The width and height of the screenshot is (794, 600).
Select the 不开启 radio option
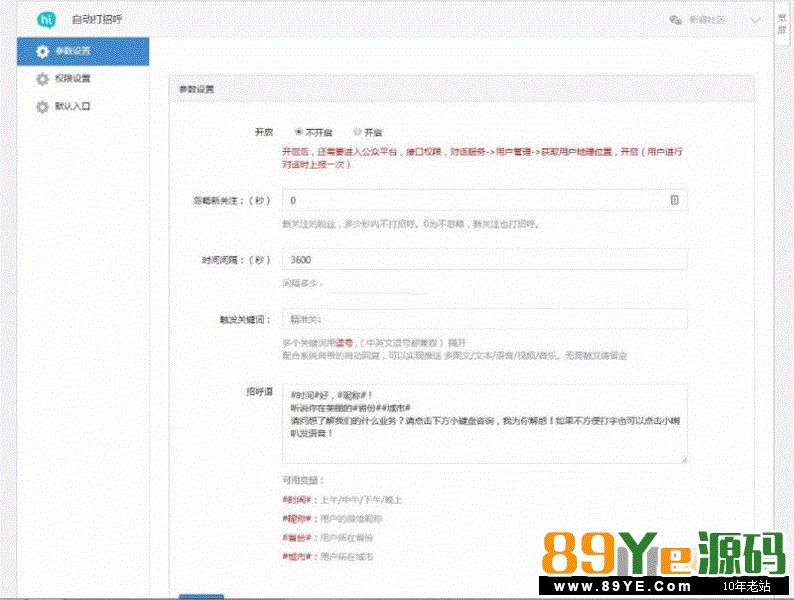pos(299,132)
